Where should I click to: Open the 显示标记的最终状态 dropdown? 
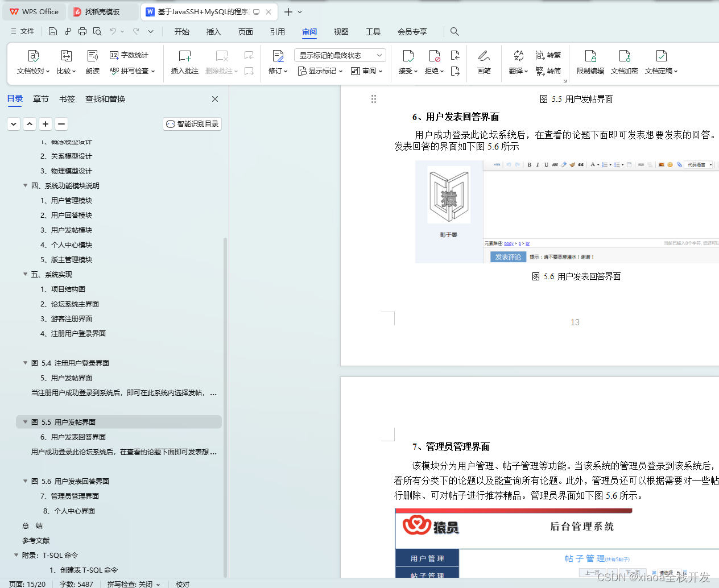340,55
